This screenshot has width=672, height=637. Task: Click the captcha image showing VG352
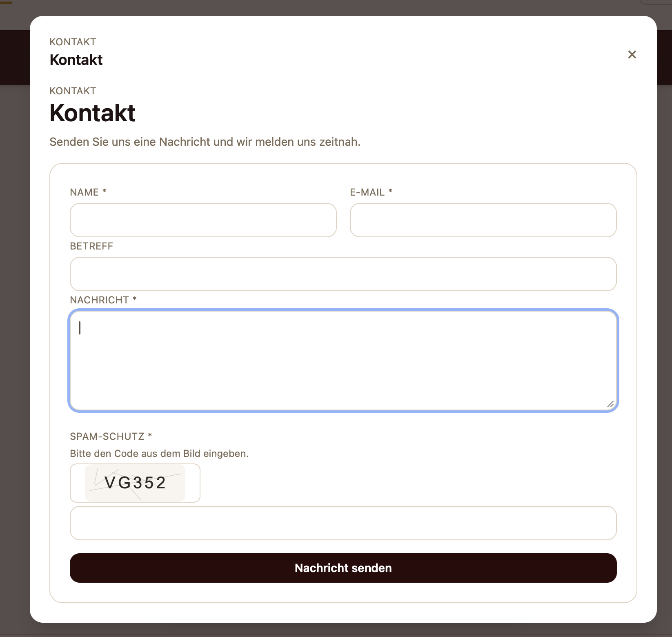(x=135, y=483)
